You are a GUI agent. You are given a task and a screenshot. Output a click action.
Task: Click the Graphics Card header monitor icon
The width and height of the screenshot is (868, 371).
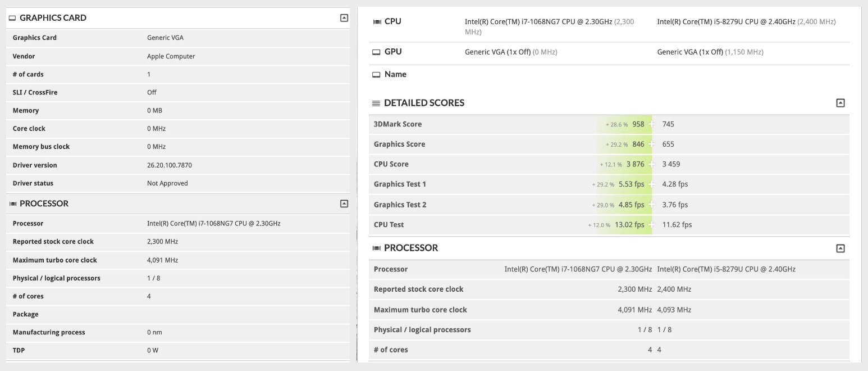coord(12,18)
